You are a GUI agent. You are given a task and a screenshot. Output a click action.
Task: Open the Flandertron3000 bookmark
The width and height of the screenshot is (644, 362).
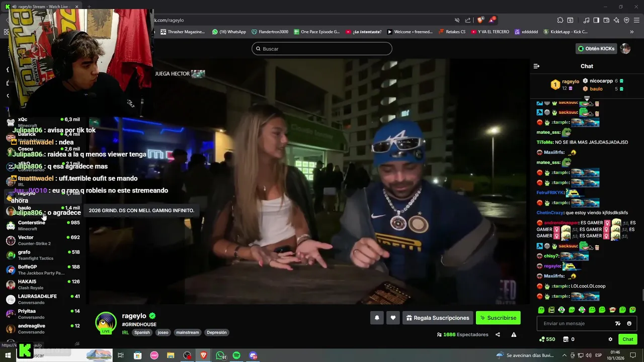270,32
